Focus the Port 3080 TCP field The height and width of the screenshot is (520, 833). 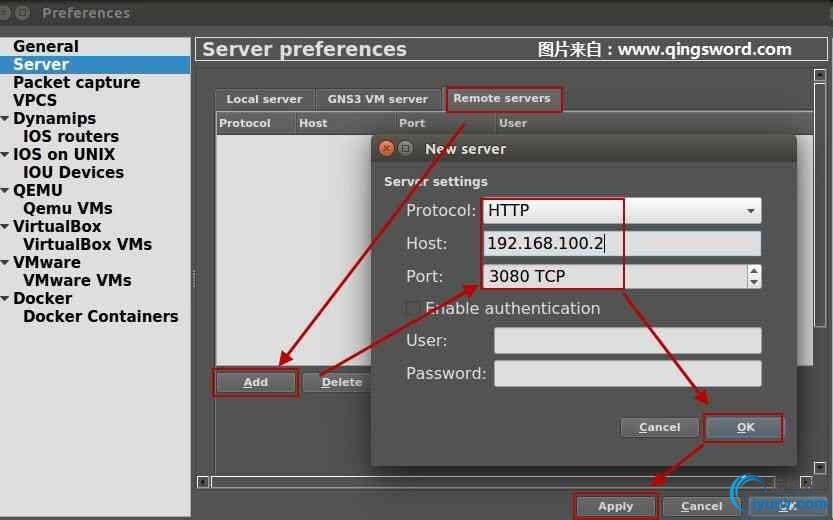tap(615, 276)
